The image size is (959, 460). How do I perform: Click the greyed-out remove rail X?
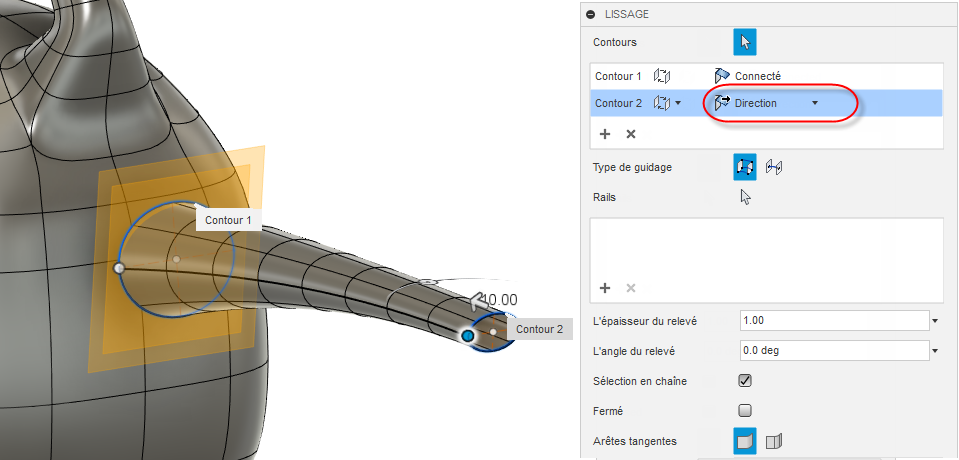(631, 288)
